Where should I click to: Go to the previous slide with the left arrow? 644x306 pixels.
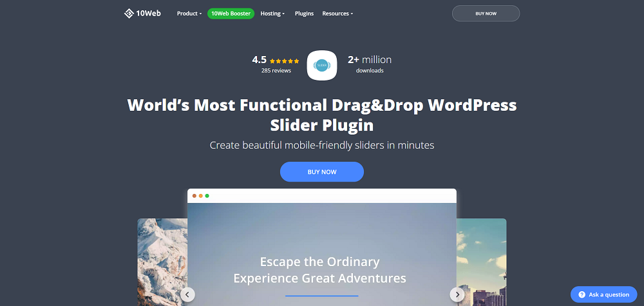pos(187,294)
